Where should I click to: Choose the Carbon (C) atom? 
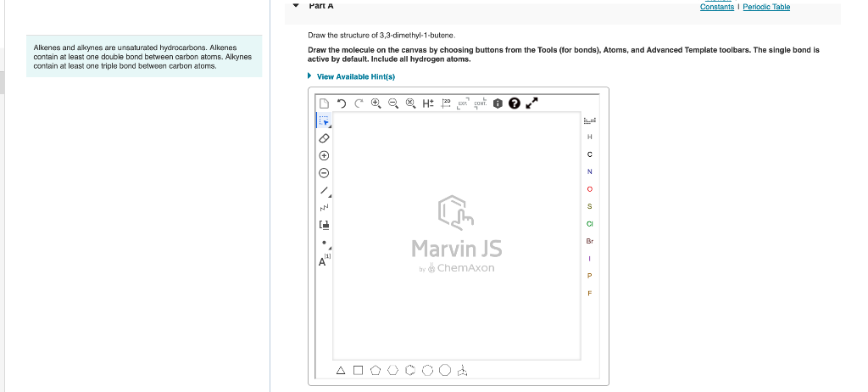tap(590, 154)
